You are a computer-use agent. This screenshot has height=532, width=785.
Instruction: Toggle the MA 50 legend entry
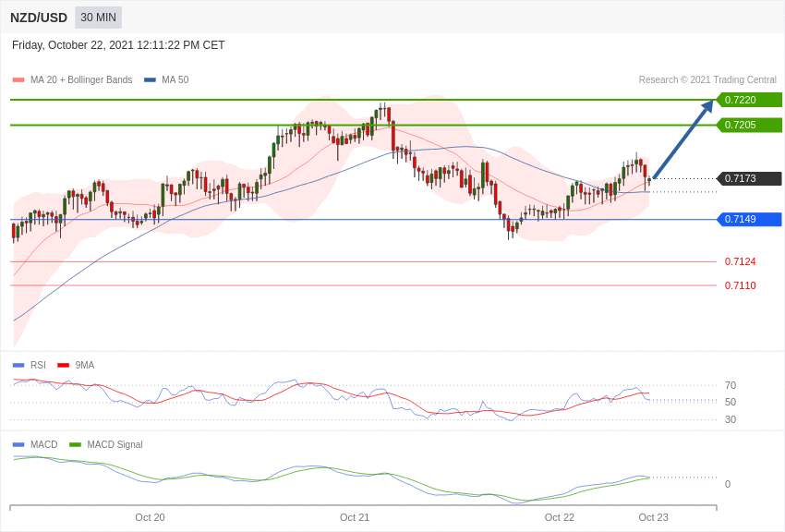click(x=175, y=80)
